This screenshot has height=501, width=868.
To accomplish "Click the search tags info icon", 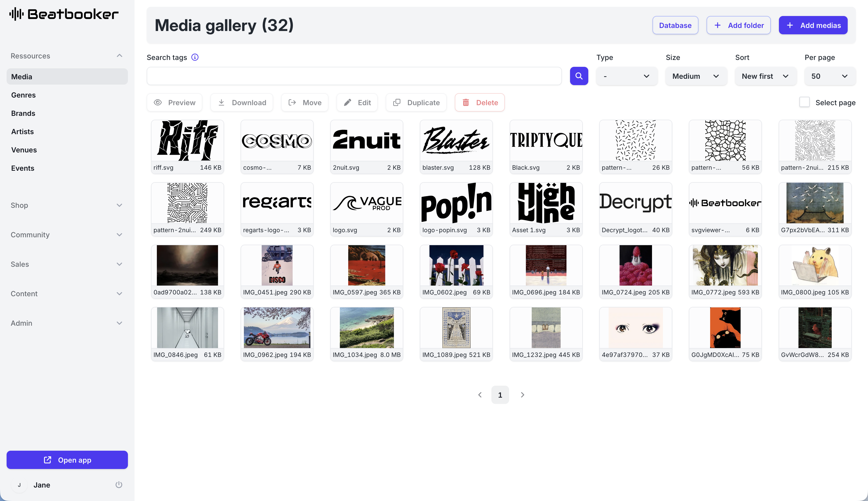I will pos(195,57).
